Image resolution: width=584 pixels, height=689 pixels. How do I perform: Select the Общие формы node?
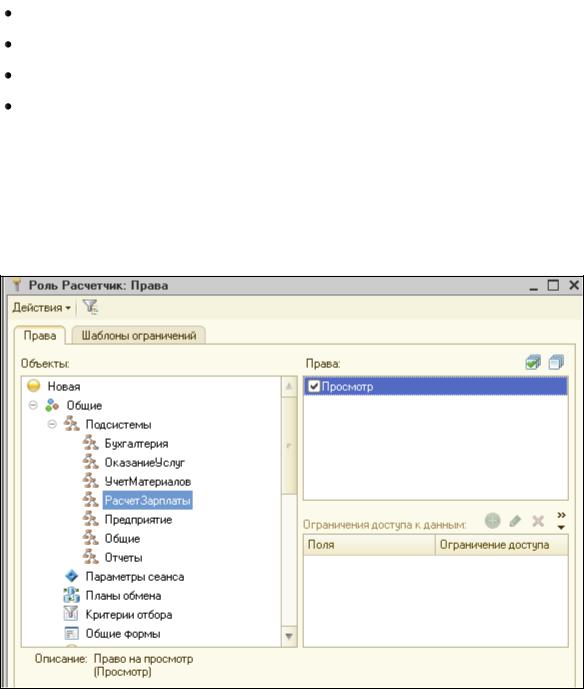(x=123, y=634)
